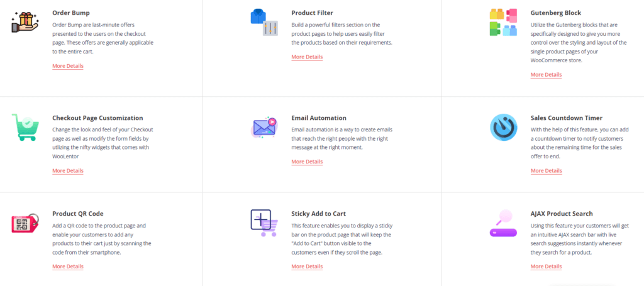View More Details for Sticky Add to Cart

click(307, 267)
